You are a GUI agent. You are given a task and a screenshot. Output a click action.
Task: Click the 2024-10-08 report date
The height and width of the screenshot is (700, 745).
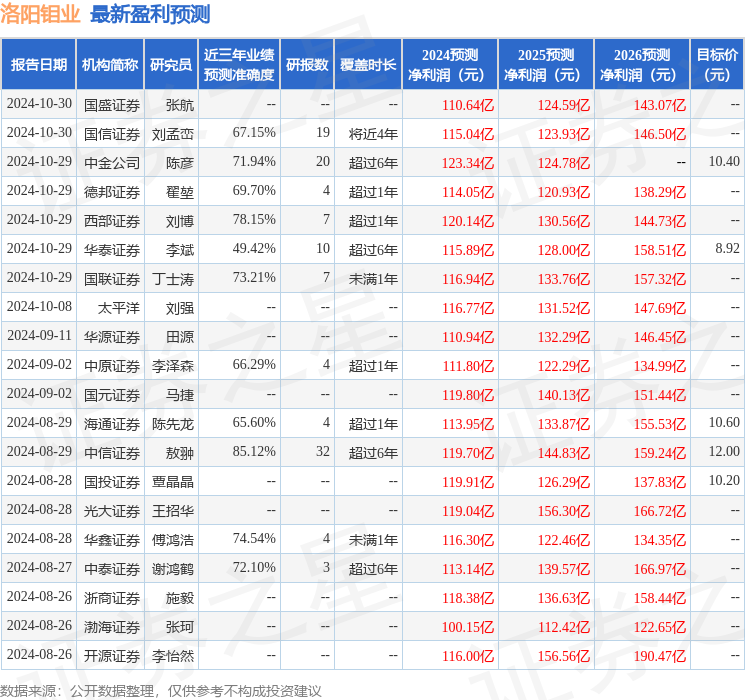(39, 307)
